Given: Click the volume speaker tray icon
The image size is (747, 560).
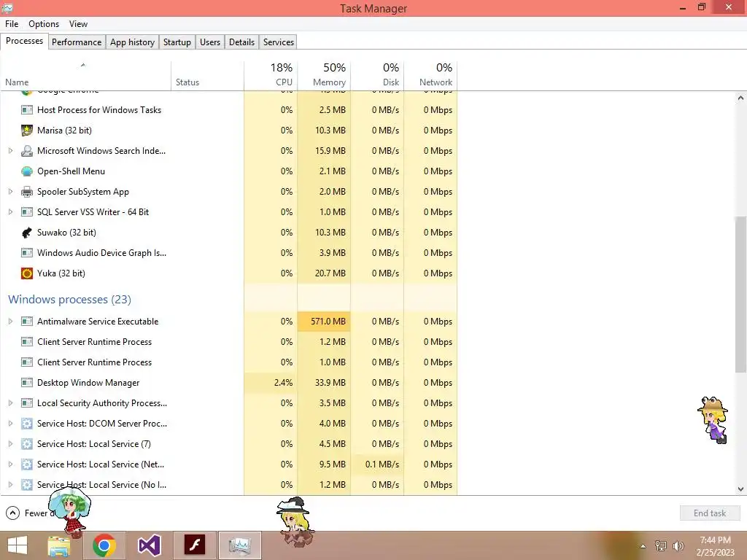Looking at the screenshot, I should coord(678,546).
